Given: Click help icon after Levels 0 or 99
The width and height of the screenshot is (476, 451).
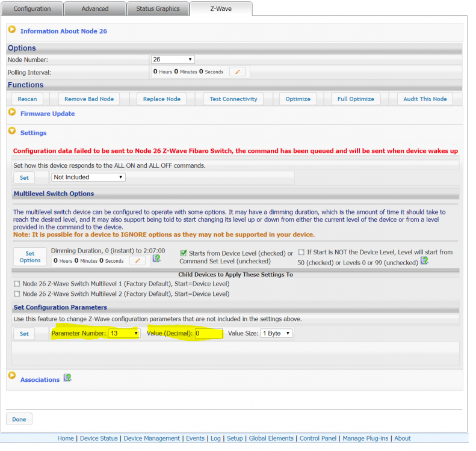Looking at the screenshot, I should pos(424,260).
